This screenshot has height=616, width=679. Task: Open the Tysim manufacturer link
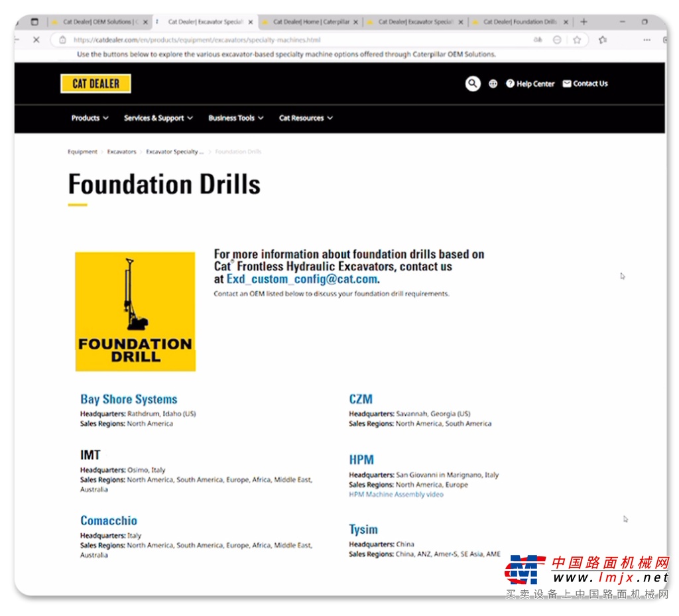tap(363, 529)
